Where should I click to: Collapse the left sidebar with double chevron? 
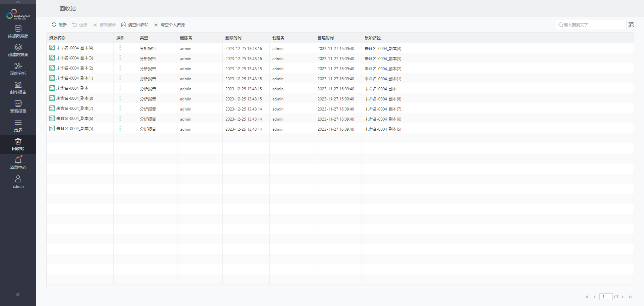18,295
